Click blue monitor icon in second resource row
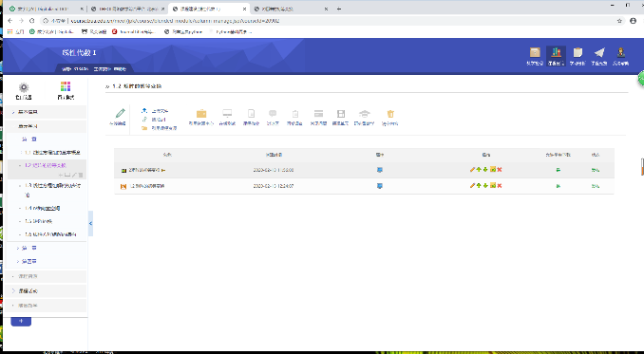Screen dimensions: 644x354 point(380,186)
